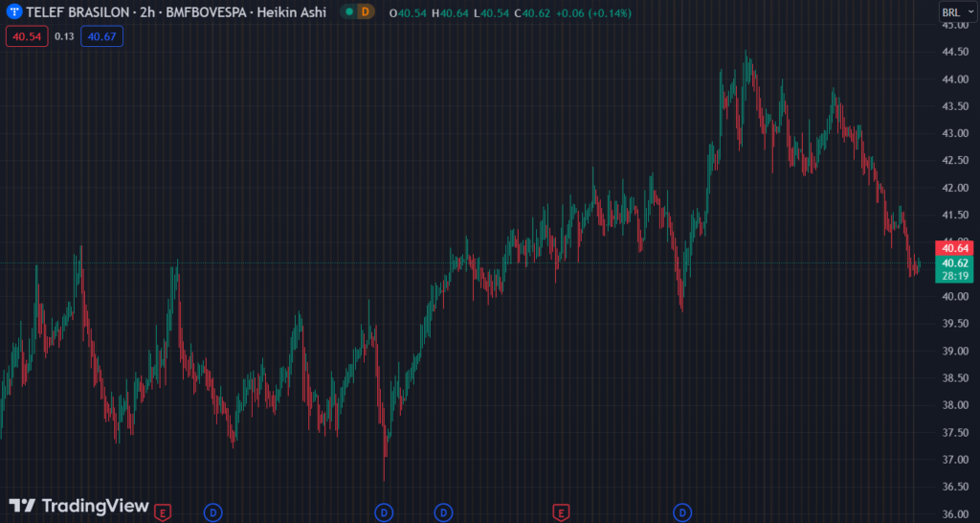Click the 38.00 price scale label
Image resolution: width=980 pixels, height=523 pixels.
pos(956,405)
